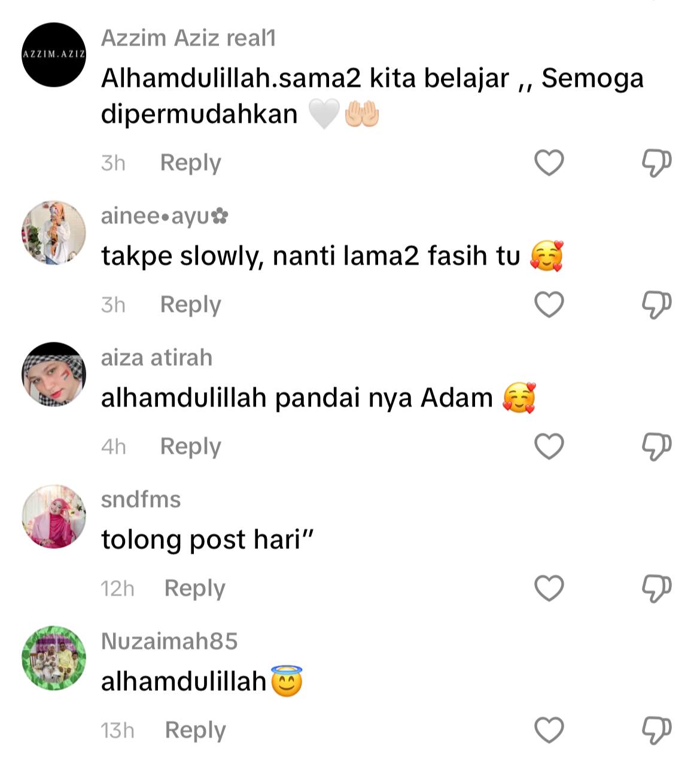Screen dimensions: 700x759
Task: Open aiza atirah username link
Action: point(157,358)
